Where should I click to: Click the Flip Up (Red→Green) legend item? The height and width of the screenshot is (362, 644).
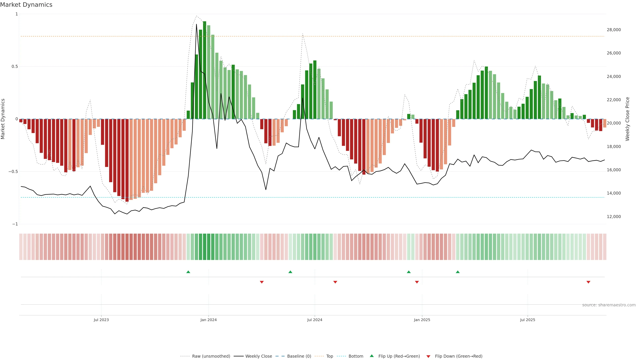pos(399,356)
